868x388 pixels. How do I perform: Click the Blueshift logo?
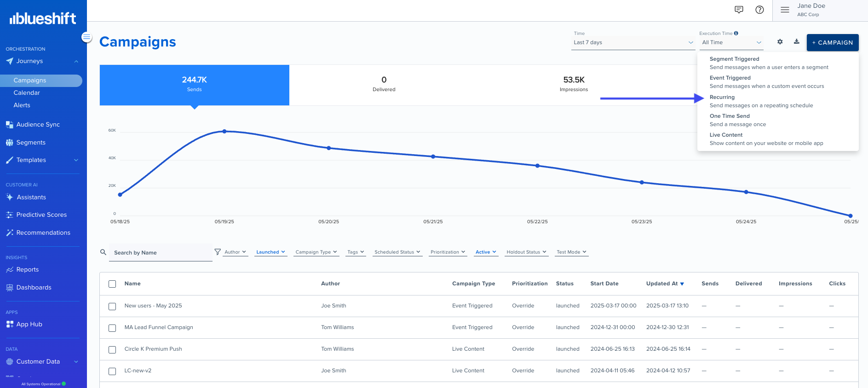43,18
